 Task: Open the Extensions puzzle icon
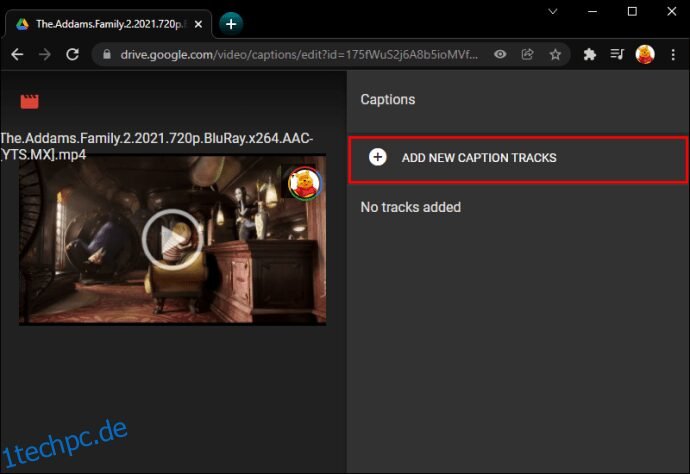point(589,55)
